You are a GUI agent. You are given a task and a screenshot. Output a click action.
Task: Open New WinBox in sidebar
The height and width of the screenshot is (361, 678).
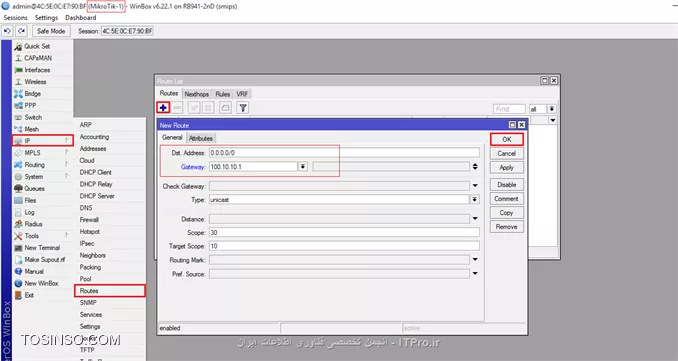tap(42, 284)
